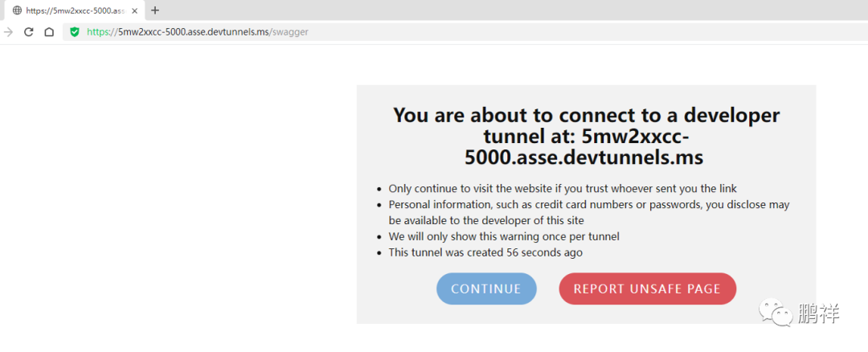
Task: Click 'Only continue to visit the website' bullet
Action: 563,188
